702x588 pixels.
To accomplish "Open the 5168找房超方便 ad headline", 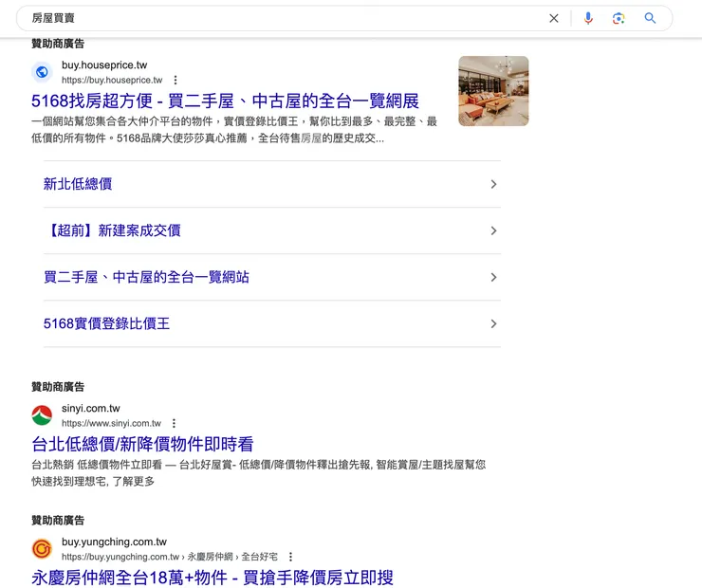I will [x=225, y=101].
